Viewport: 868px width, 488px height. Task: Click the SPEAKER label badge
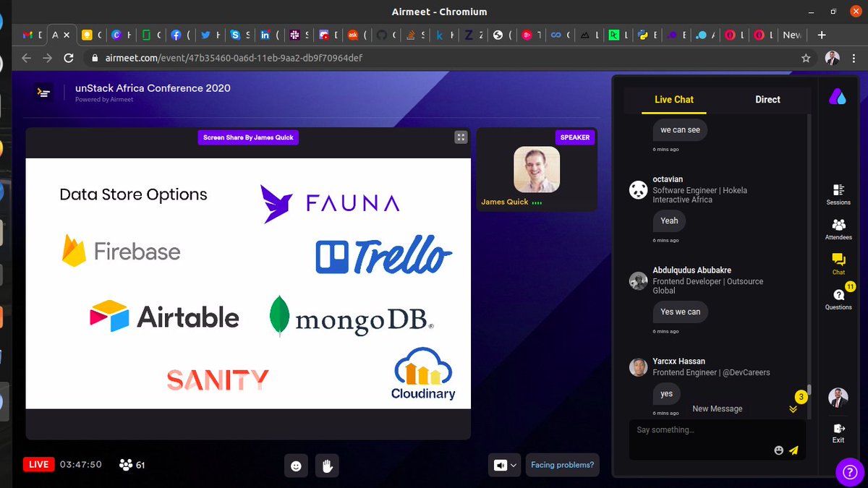pos(575,137)
